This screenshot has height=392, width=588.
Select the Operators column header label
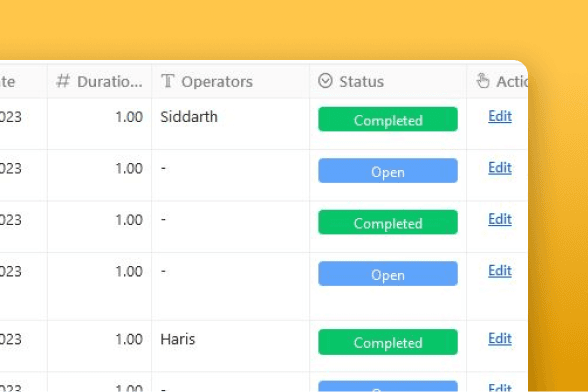(x=217, y=82)
